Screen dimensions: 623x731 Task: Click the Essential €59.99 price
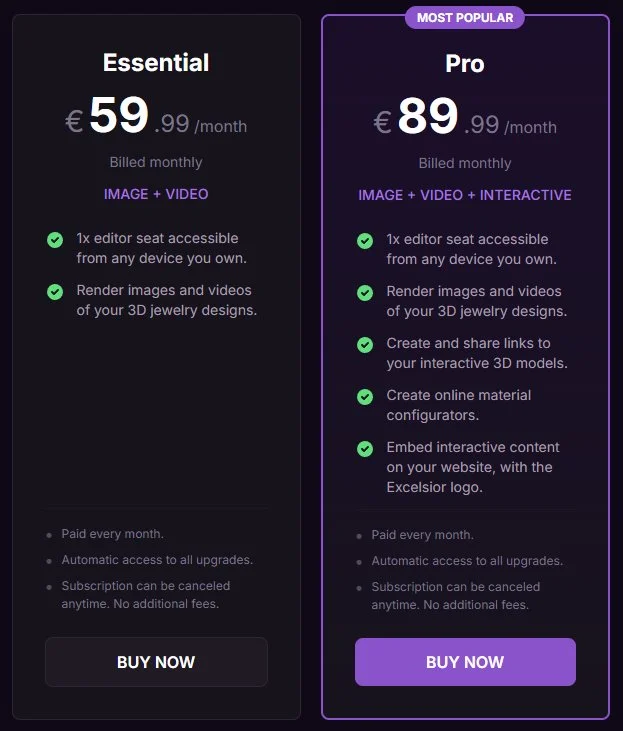click(x=156, y=118)
